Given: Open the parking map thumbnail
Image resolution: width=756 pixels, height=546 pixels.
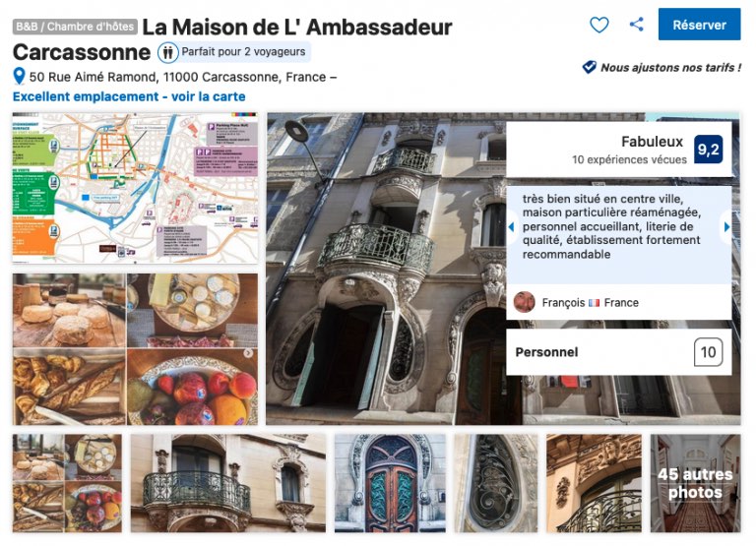Looking at the screenshot, I should tap(135, 188).
